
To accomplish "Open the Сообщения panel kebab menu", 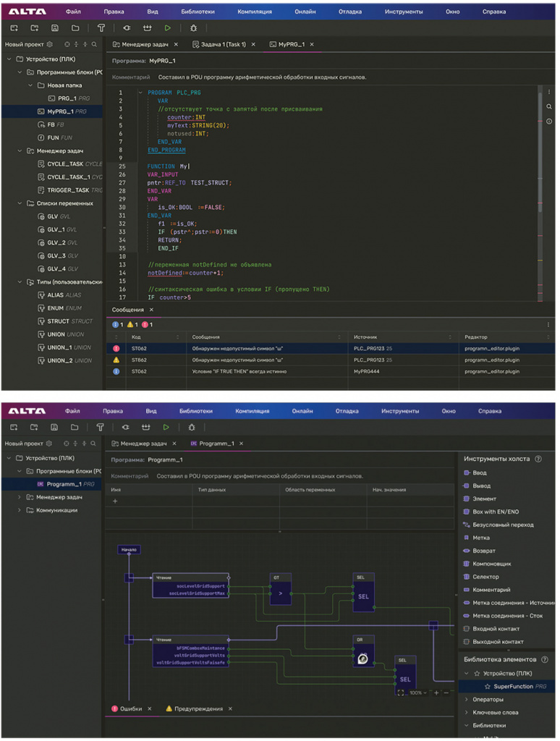I will (548, 325).
